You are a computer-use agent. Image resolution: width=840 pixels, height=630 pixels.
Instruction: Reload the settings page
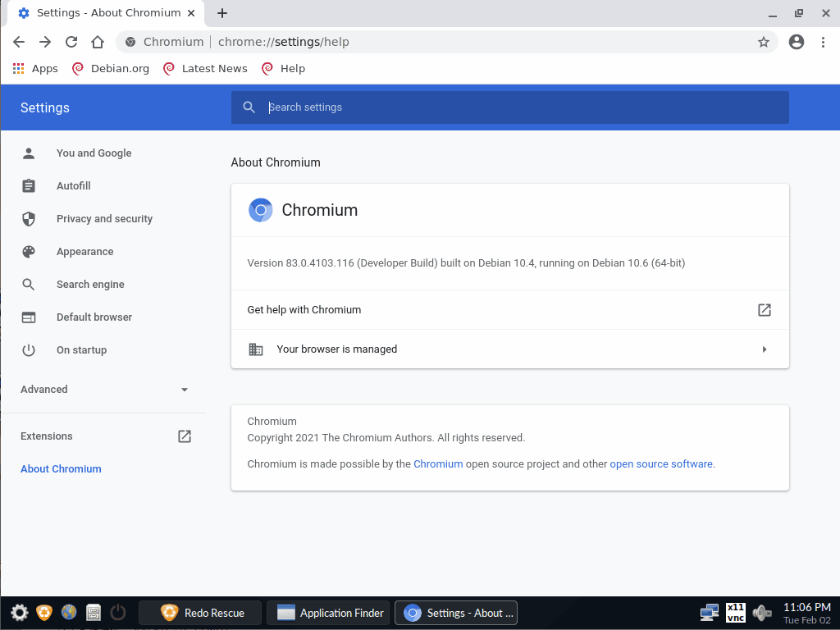click(71, 42)
